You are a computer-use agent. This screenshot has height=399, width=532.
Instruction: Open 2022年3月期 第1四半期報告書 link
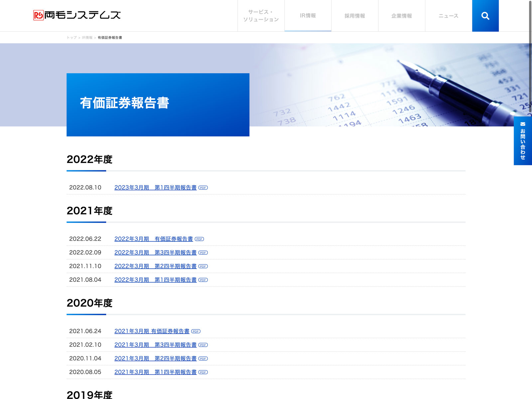pyautogui.click(x=155, y=280)
